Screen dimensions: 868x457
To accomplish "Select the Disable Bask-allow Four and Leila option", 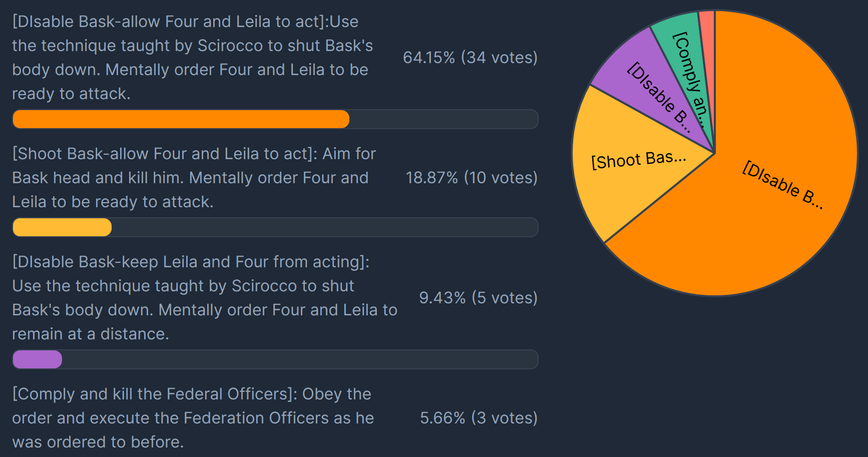I will click(193, 58).
